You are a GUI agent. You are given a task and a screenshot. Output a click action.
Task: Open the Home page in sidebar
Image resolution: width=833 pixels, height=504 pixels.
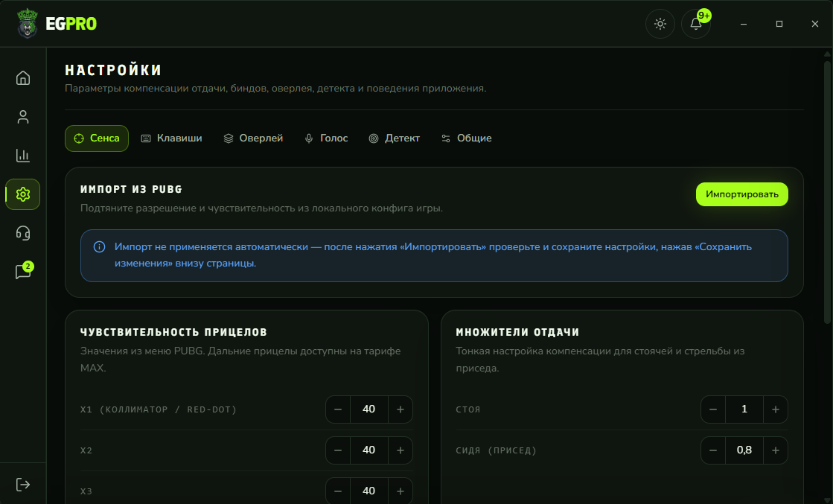click(23, 78)
